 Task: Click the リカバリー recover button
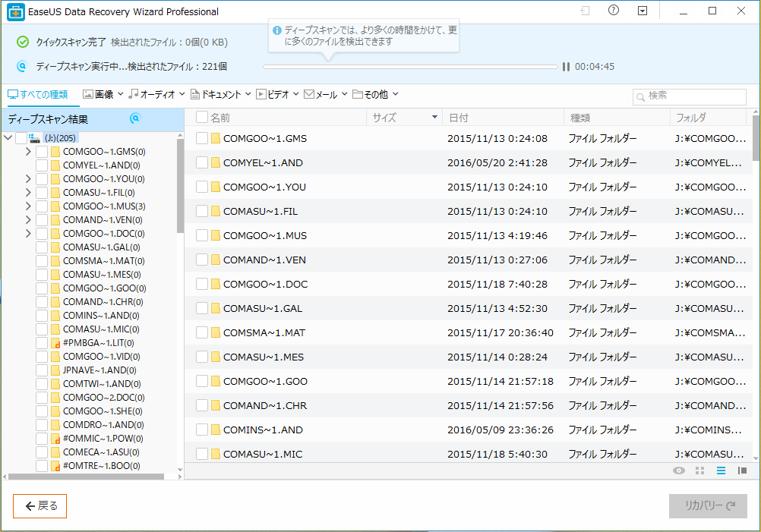(x=708, y=506)
